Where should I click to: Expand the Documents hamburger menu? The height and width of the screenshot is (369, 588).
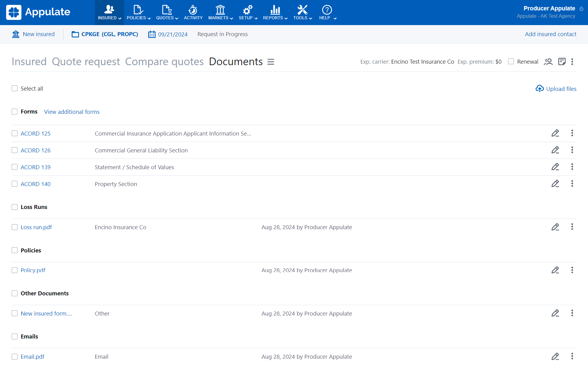[271, 62]
